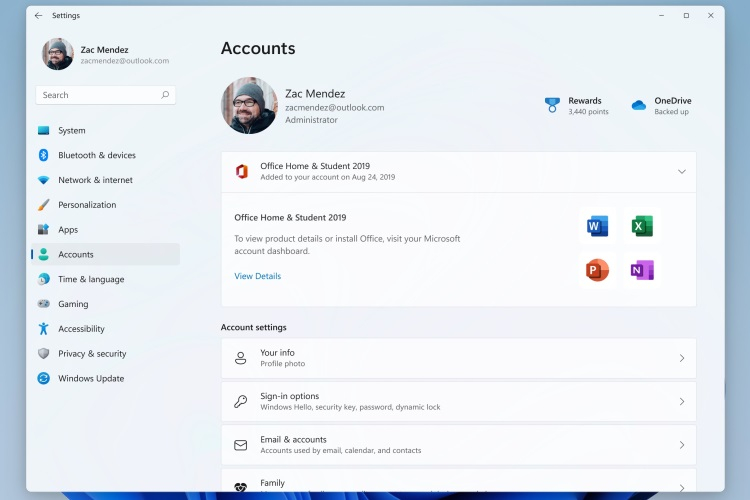Image resolution: width=750 pixels, height=500 pixels.
Task: Click Zac Mendez's large profile picture
Action: click(x=249, y=105)
